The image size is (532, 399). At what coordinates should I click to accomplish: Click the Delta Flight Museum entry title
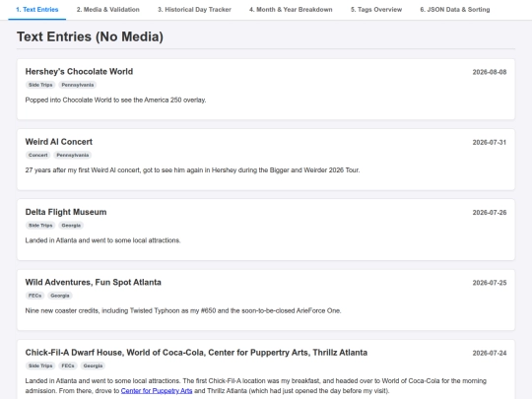[x=66, y=212]
